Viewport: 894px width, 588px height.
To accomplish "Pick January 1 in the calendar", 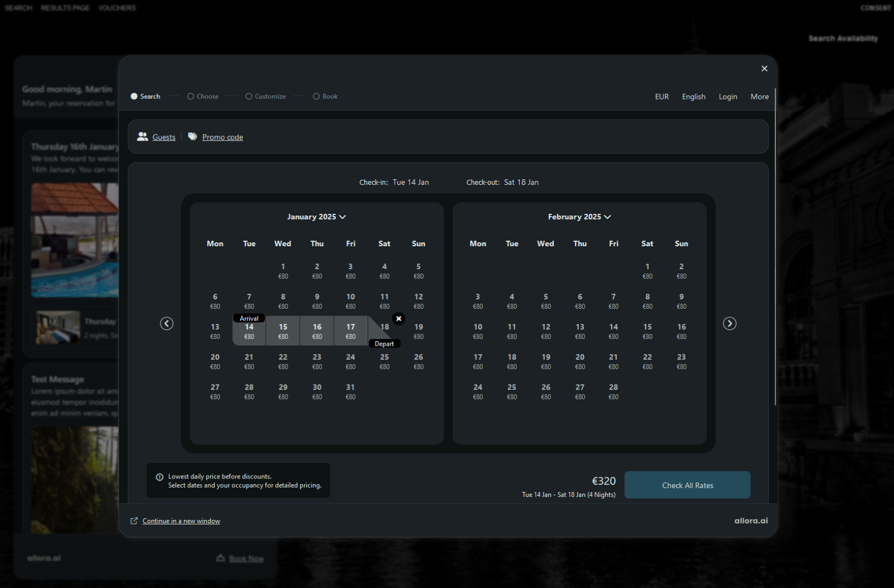I will click(283, 271).
